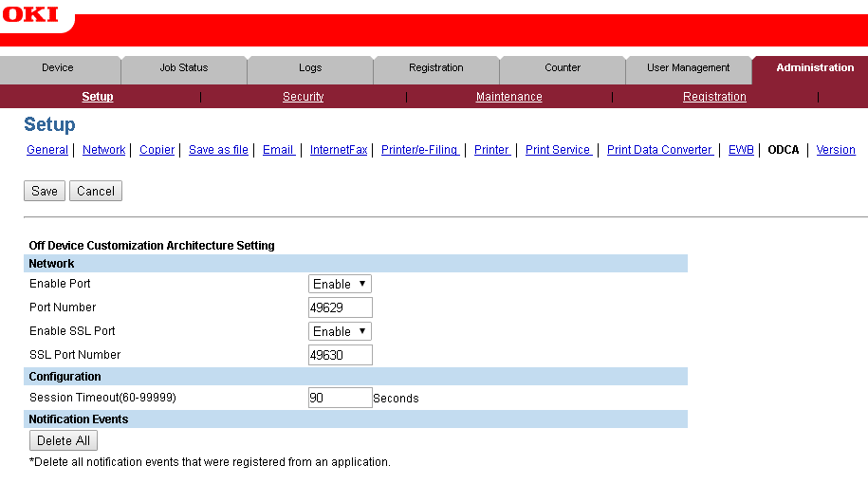
Task: Click the Session Timeout field
Action: click(x=341, y=398)
